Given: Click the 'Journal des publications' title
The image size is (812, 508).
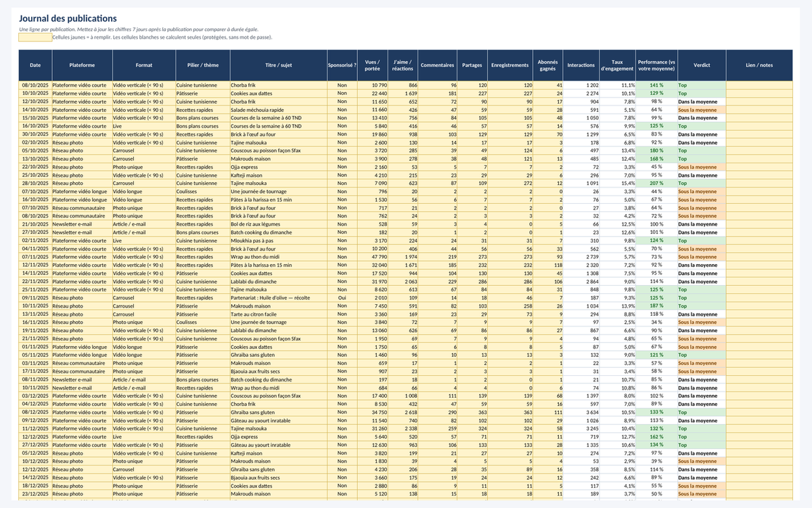Looking at the screenshot, I should pos(68,19).
